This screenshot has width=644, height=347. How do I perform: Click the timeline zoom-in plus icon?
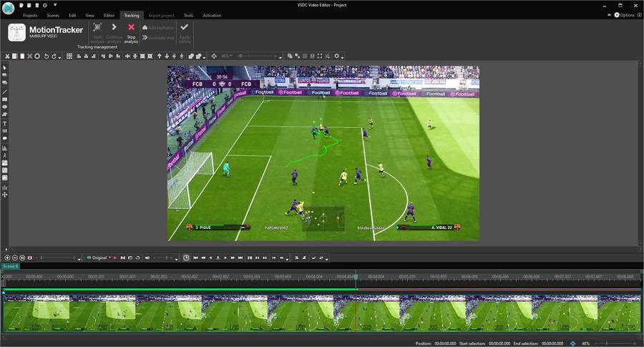click(x=7, y=258)
